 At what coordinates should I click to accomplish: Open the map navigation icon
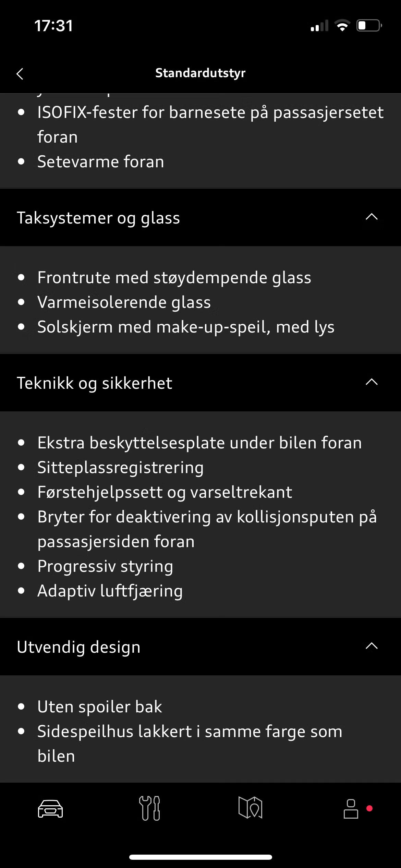tap(251, 808)
